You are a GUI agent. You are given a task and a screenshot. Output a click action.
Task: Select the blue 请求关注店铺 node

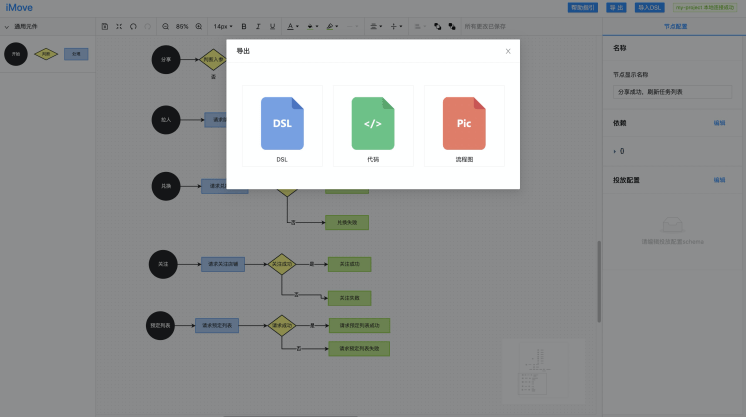point(223,264)
